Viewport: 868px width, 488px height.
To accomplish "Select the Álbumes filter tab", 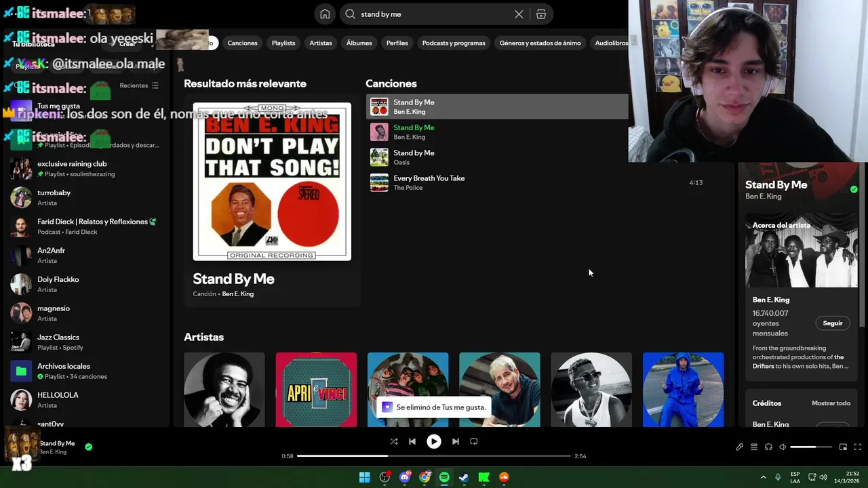I will pyautogui.click(x=359, y=43).
